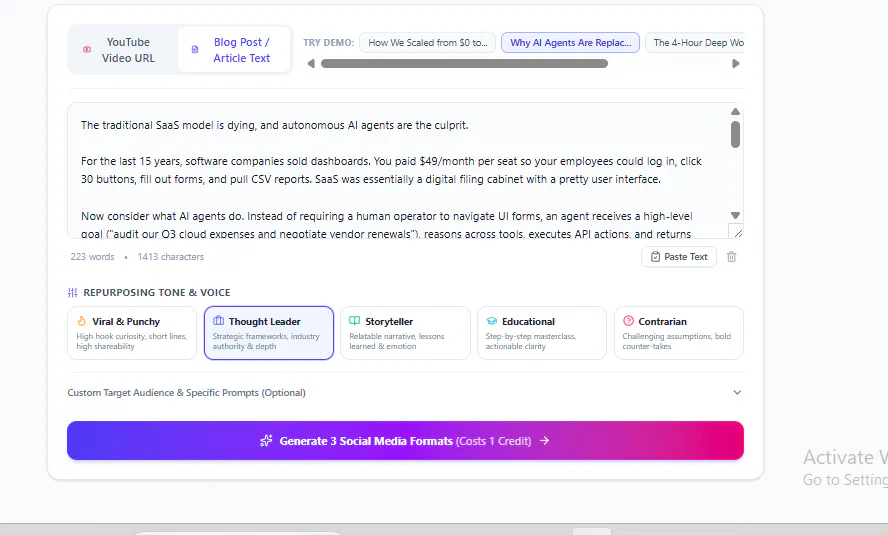Load demo "Why AI Agents Are Replac..."
Viewport: 888px width, 535px height.
click(x=570, y=42)
